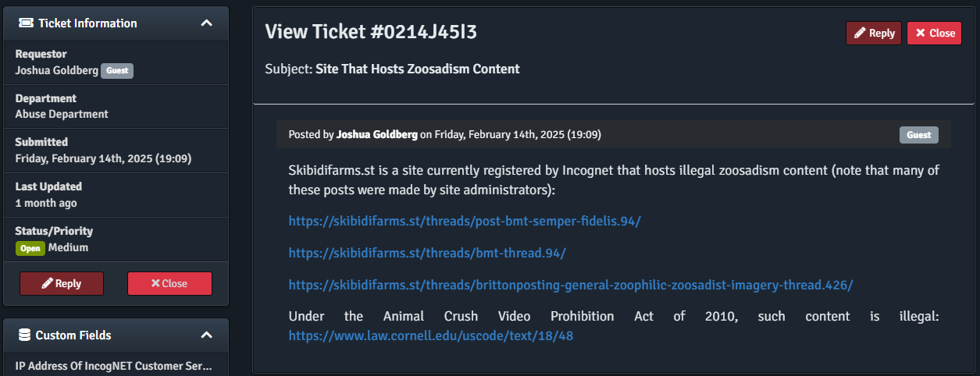Click the Guest badge next to requestor name

pyautogui.click(x=117, y=71)
